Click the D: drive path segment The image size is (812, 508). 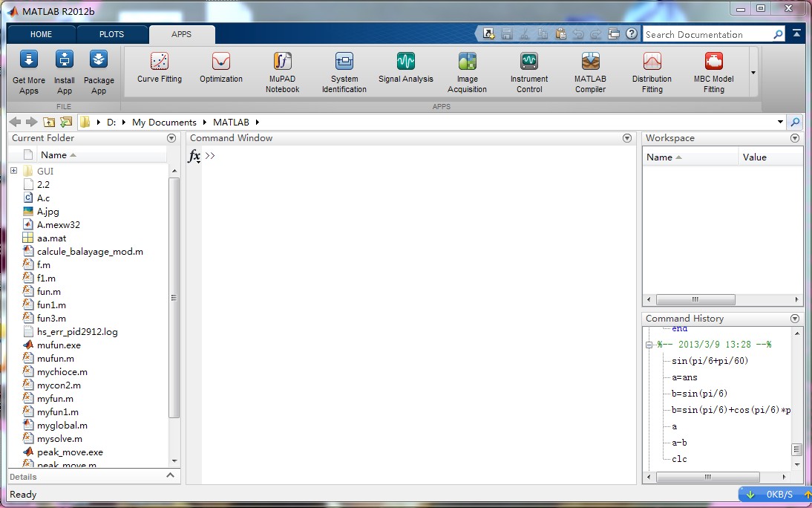pyautogui.click(x=111, y=123)
